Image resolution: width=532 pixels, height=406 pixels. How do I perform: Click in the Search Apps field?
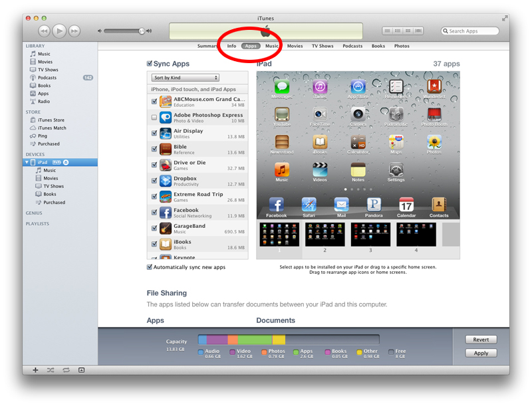click(x=470, y=31)
